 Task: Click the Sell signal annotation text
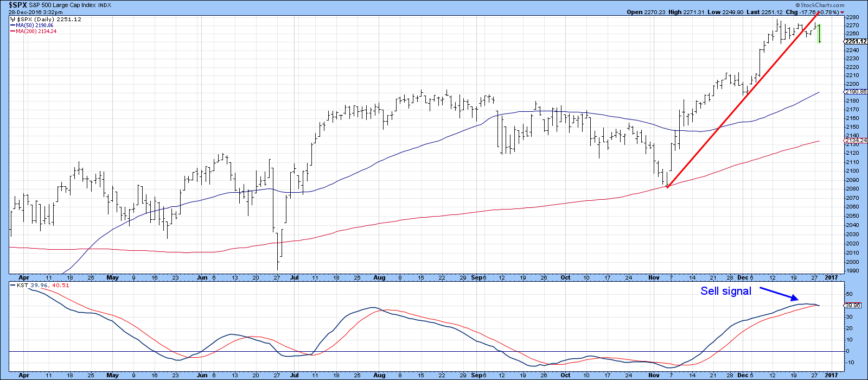point(725,291)
